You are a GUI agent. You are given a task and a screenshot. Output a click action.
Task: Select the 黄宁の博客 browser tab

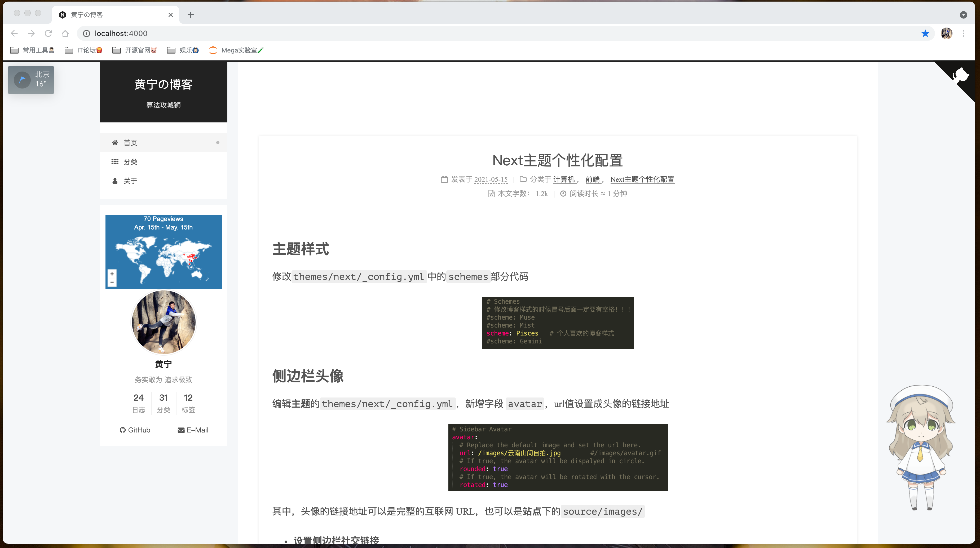coord(116,15)
